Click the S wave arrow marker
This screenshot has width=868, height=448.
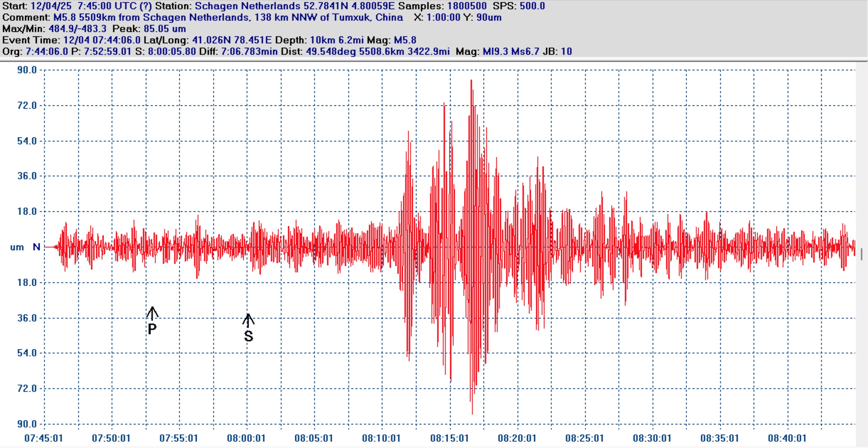click(248, 321)
